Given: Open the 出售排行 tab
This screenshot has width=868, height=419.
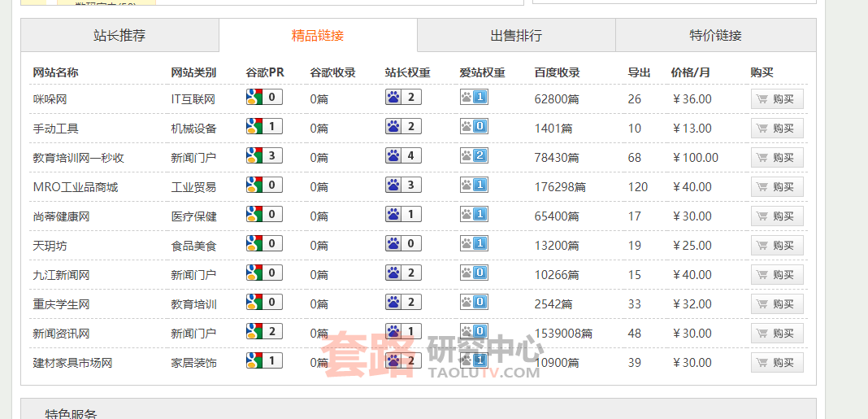Looking at the screenshot, I should [x=516, y=36].
